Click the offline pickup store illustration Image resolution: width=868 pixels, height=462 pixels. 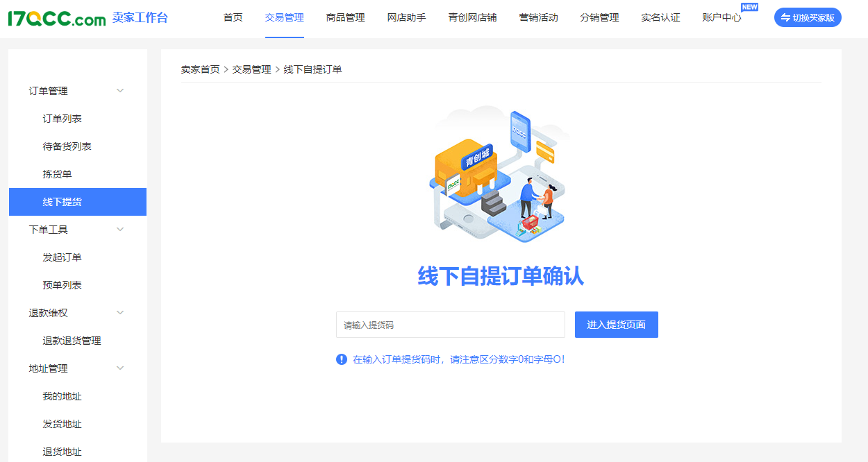click(x=499, y=174)
